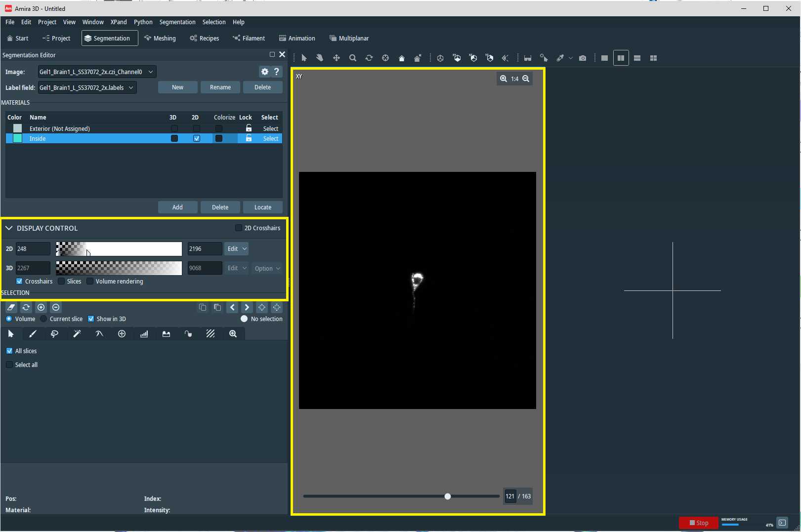Click the Rename button
Viewport: 801px width, 532px height.
coord(220,87)
